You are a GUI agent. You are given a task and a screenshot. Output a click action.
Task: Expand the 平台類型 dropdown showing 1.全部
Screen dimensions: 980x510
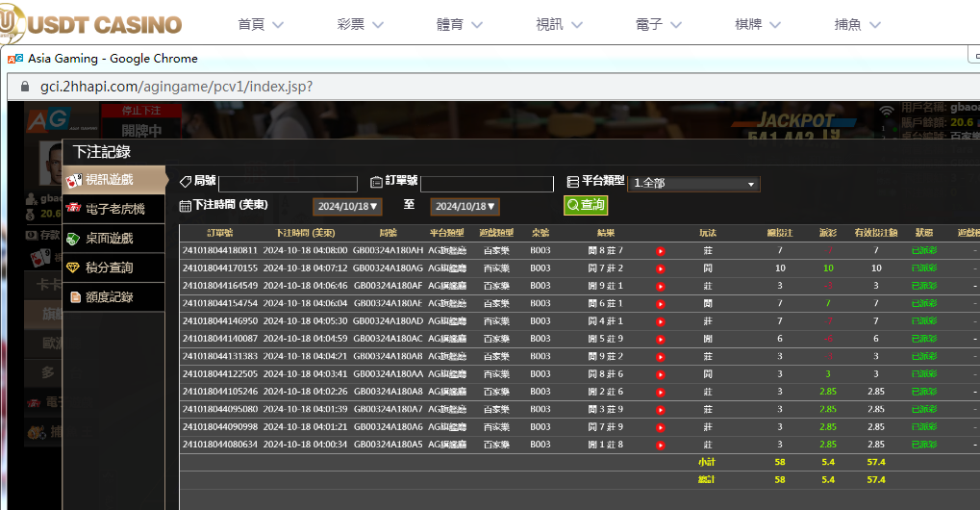[693, 183]
